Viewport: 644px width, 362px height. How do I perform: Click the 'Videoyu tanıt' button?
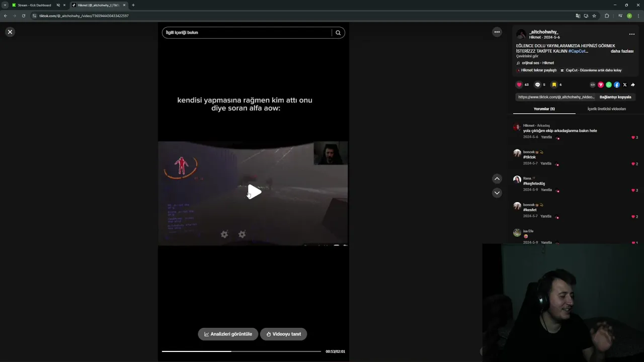coord(283,334)
